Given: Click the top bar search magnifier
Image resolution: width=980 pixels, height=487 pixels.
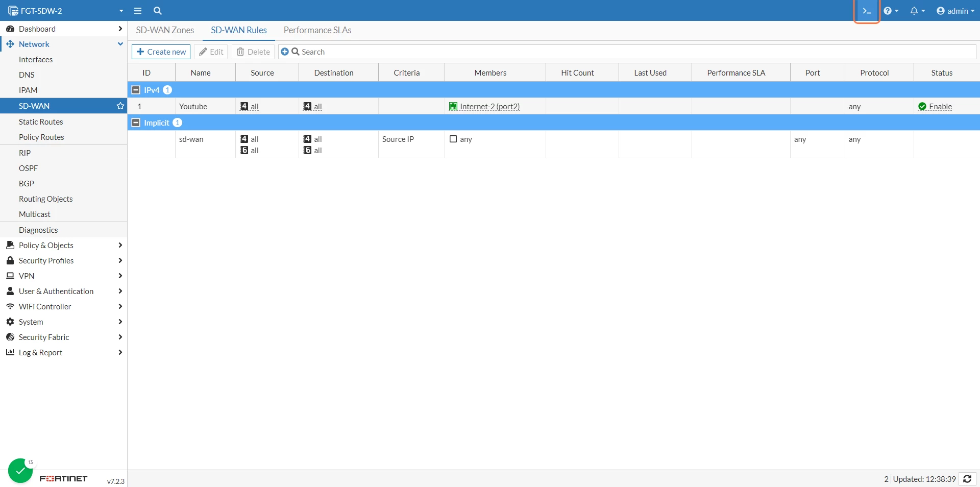Looking at the screenshot, I should coord(158,11).
